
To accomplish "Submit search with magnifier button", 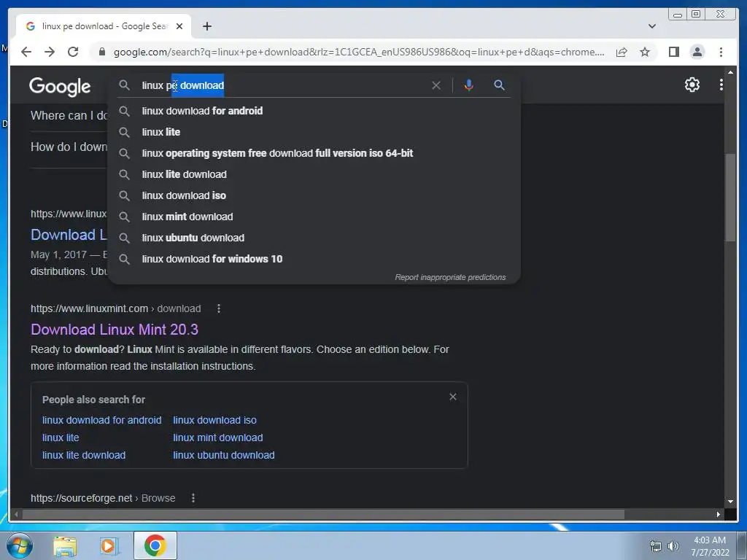I will 499,85.
